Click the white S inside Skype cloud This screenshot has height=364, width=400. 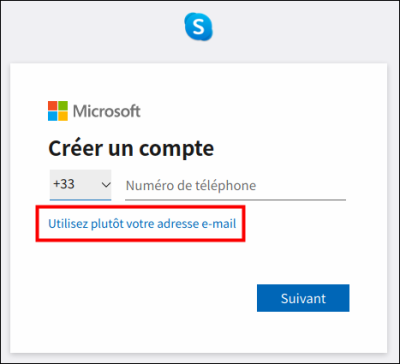(199, 28)
